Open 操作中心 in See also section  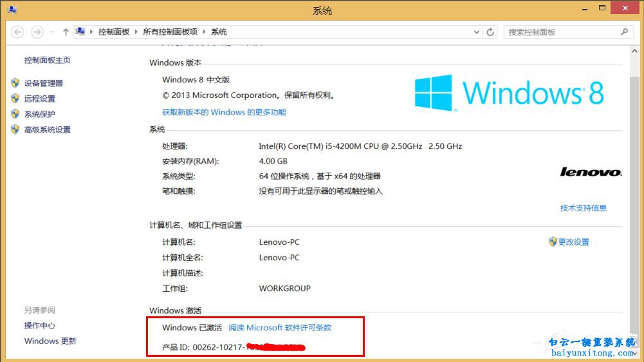(x=39, y=326)
